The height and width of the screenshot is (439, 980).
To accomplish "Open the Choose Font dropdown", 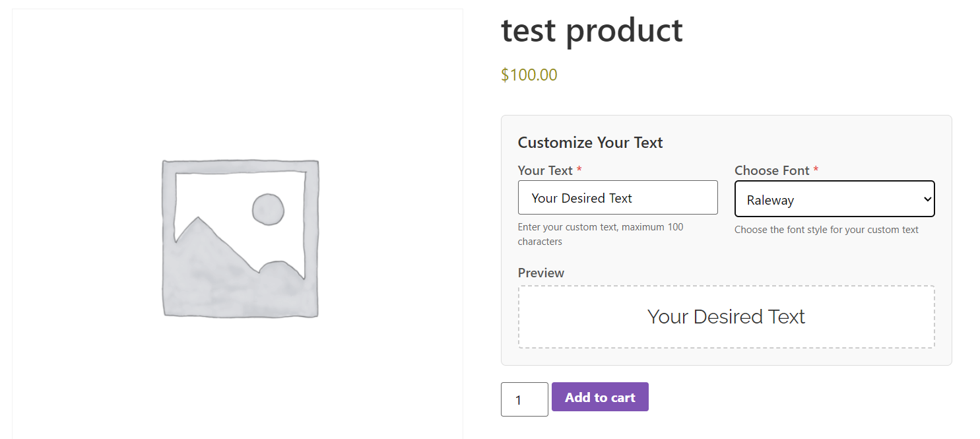I will [834, 199].
